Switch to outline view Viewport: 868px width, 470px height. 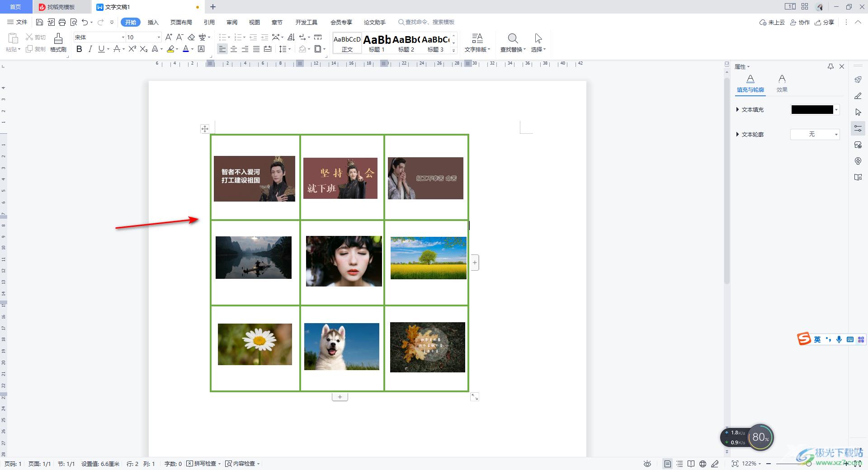[x=679, y=464]
